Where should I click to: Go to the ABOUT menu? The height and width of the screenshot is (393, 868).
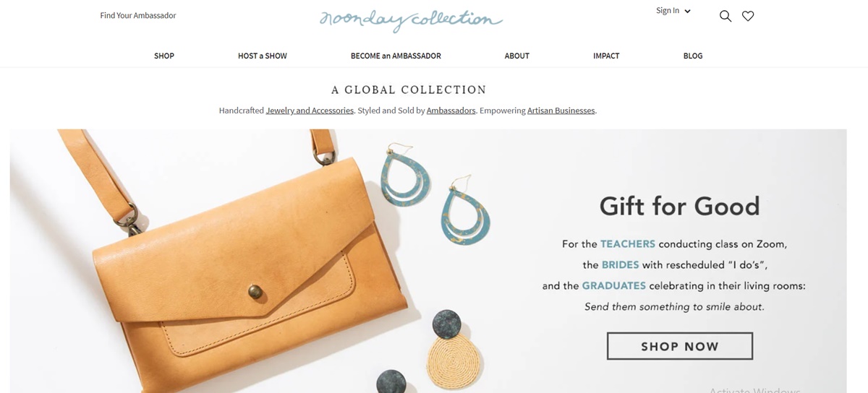517,56
